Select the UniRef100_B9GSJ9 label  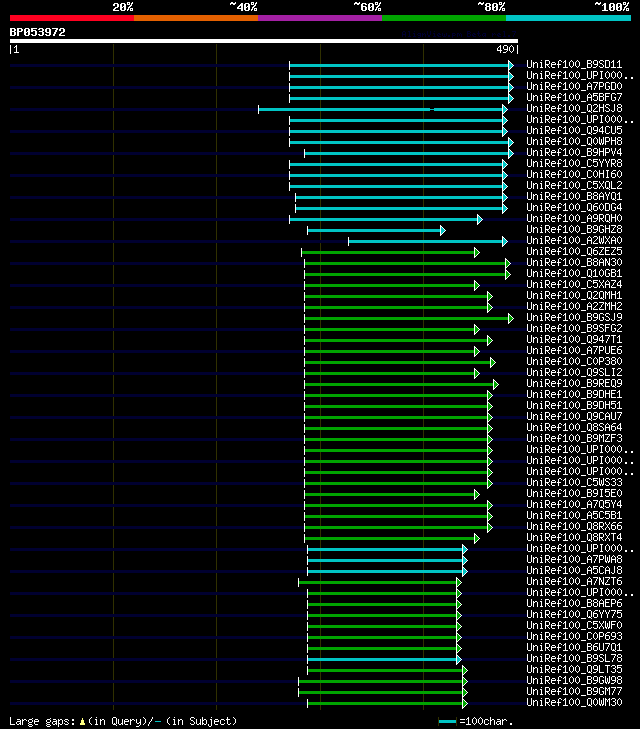click(574, 318)
